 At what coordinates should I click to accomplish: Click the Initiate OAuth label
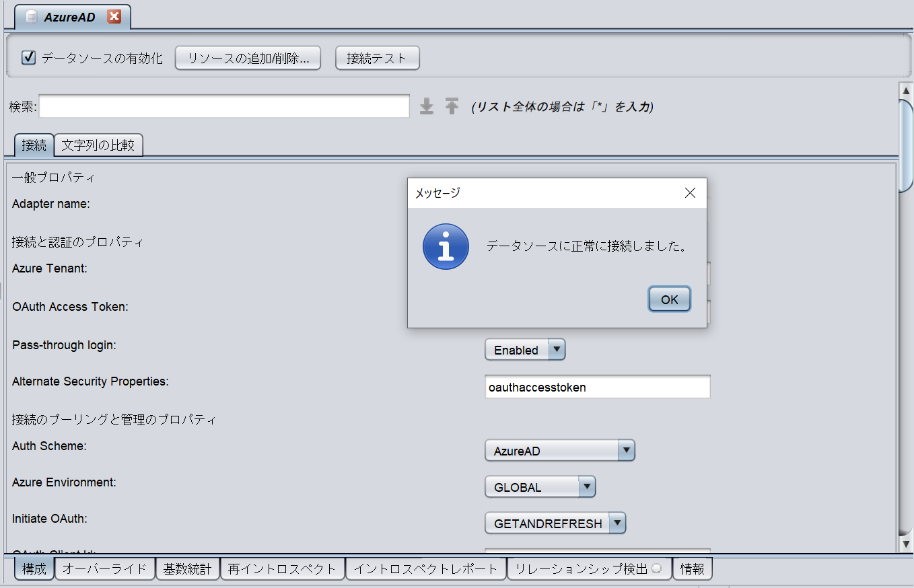click(50, 519)
